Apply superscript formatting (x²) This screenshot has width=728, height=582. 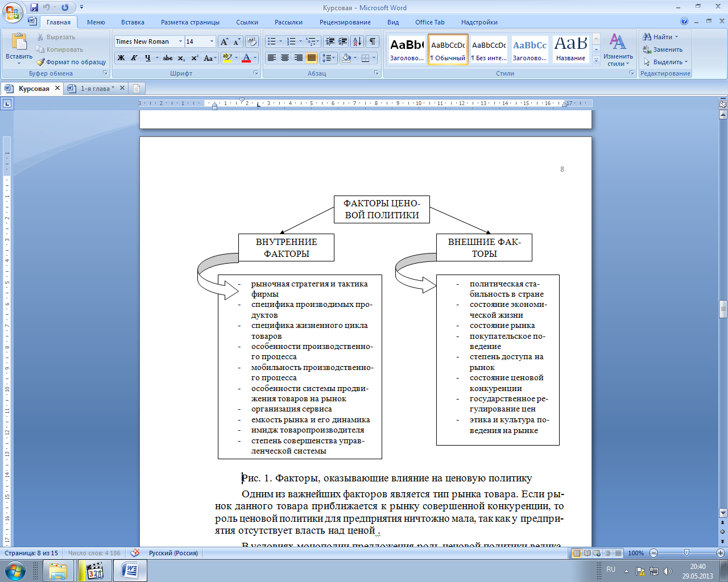(195, 58)
